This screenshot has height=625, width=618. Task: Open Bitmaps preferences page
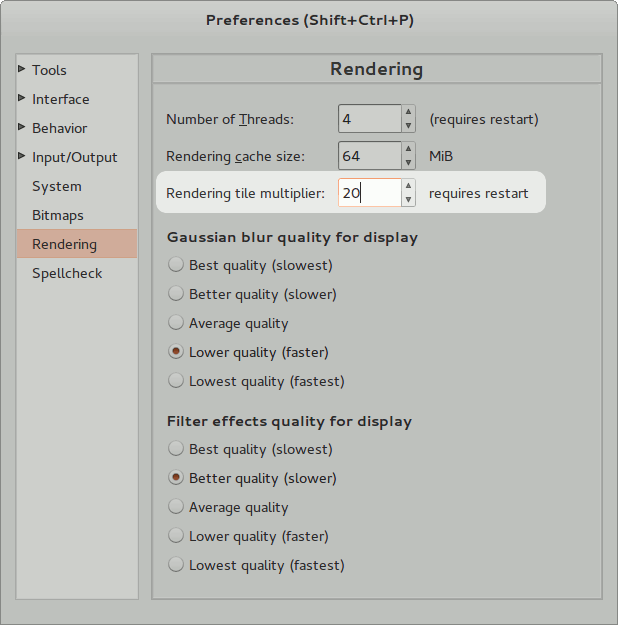58,215
